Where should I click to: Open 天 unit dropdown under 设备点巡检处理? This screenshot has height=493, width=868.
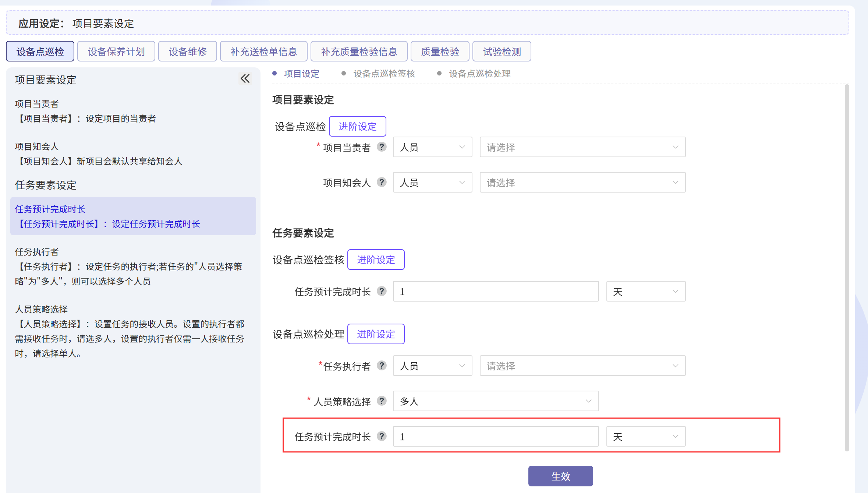646,436
